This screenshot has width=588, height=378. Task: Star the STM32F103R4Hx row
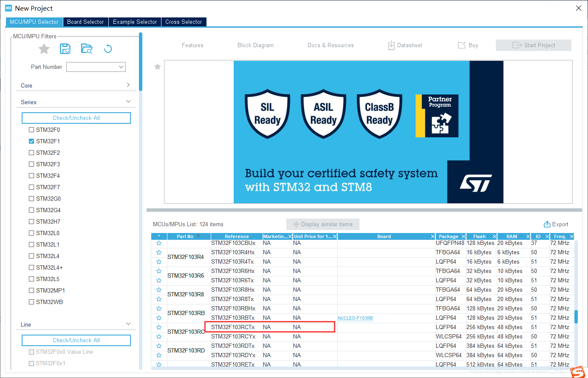(159, 253)
